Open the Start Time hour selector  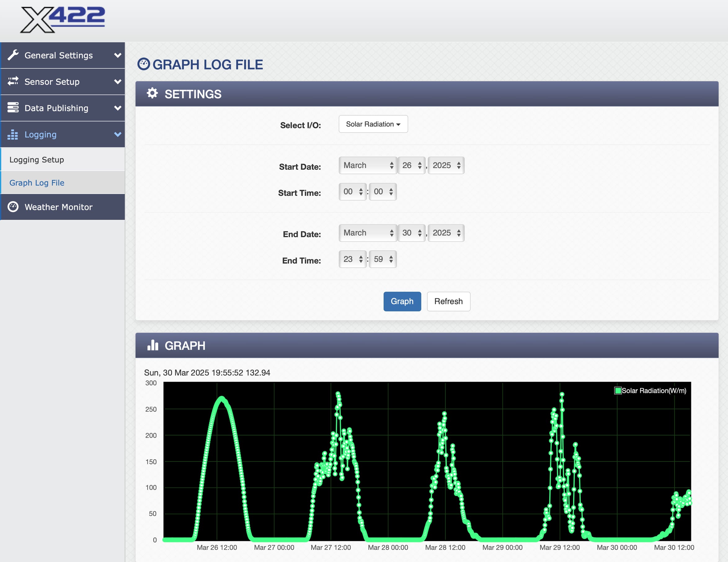(x=353, y=191)
